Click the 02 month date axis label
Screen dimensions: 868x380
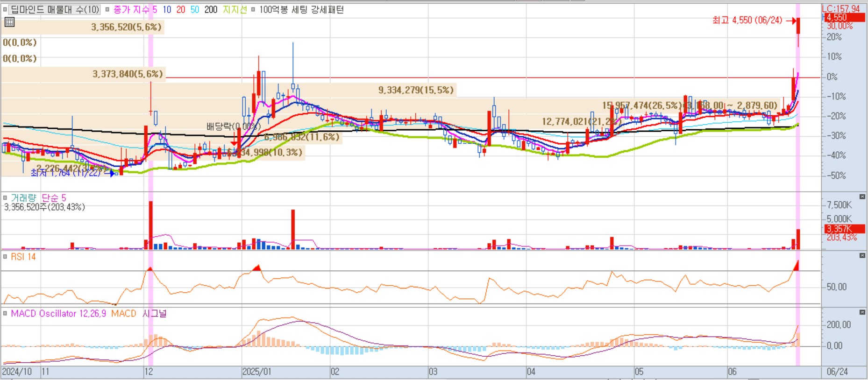335,372
